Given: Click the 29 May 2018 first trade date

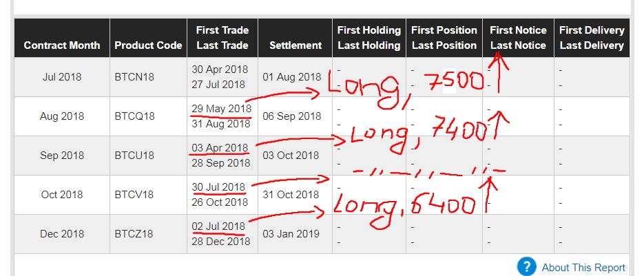Looking at the screenshot, I should [x=221, y=109].
